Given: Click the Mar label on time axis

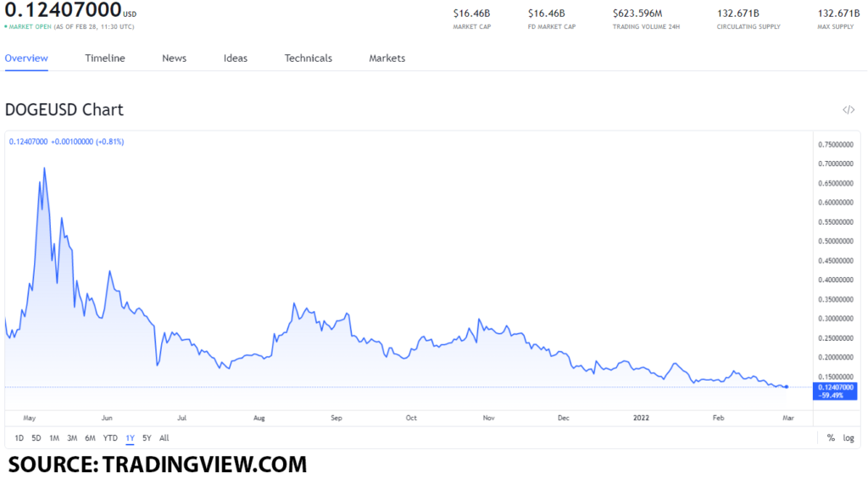Looking at the screenshot, I should (x=788, y=418).
